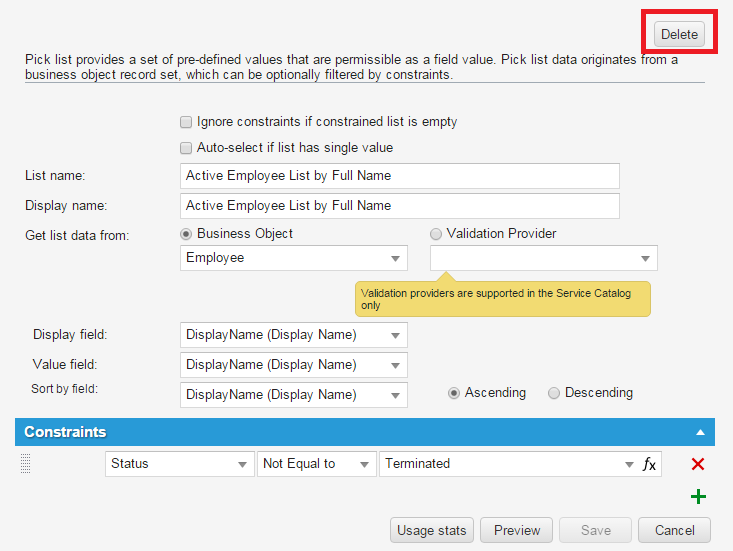The height and width of the screenshot is (551, 733).
Task: Choose Descending sort order
Action: [x=554, y=393]
